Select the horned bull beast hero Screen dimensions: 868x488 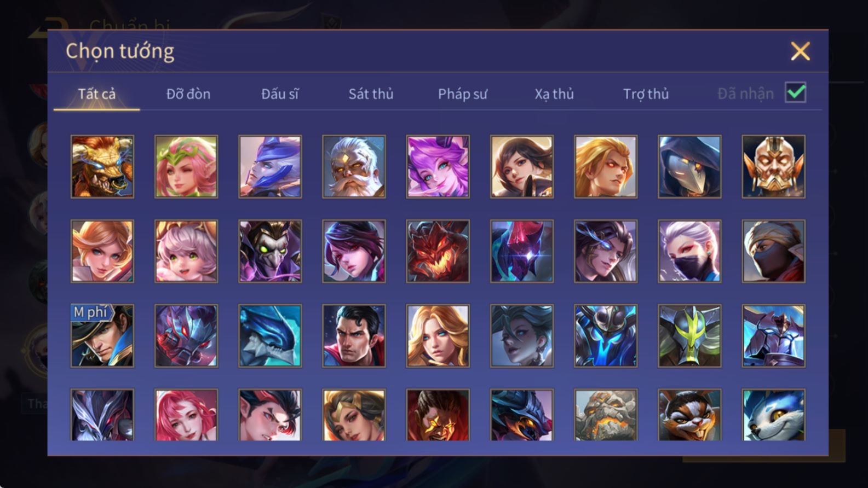point(102,166)
